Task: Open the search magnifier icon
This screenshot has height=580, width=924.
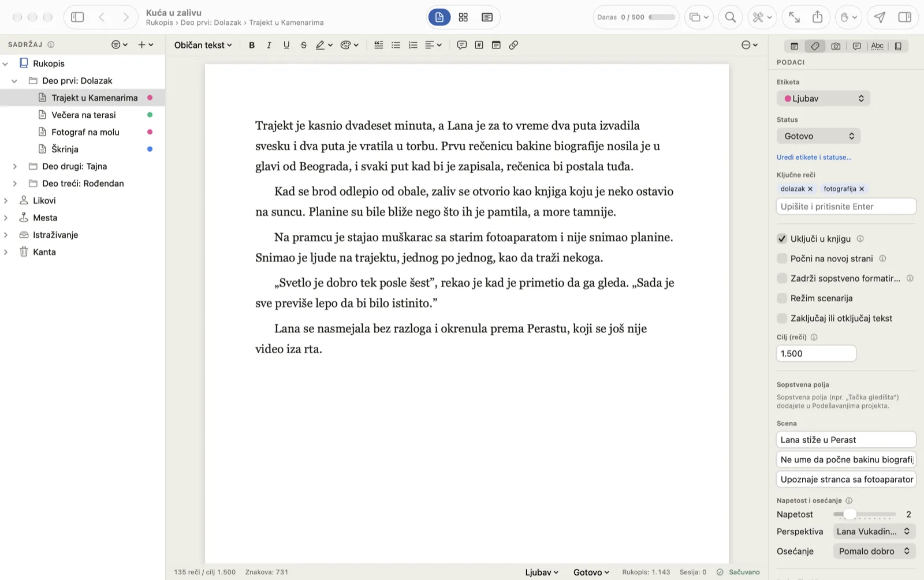Action: (x=730, y=17)
